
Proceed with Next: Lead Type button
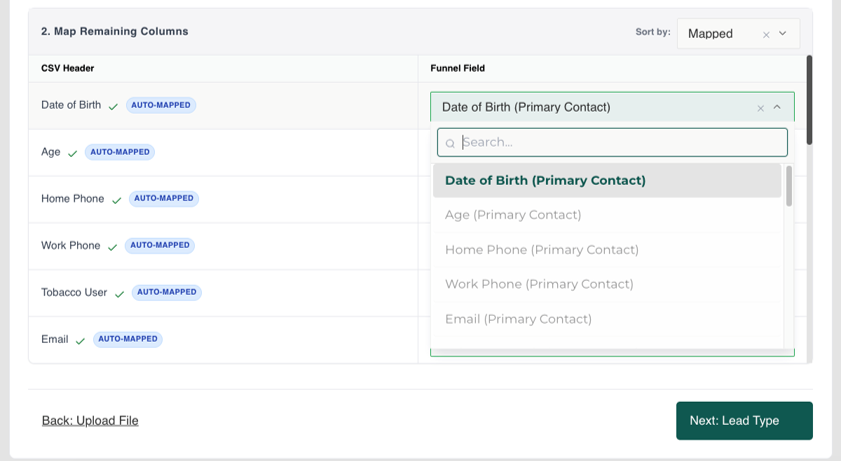[744, 421]
